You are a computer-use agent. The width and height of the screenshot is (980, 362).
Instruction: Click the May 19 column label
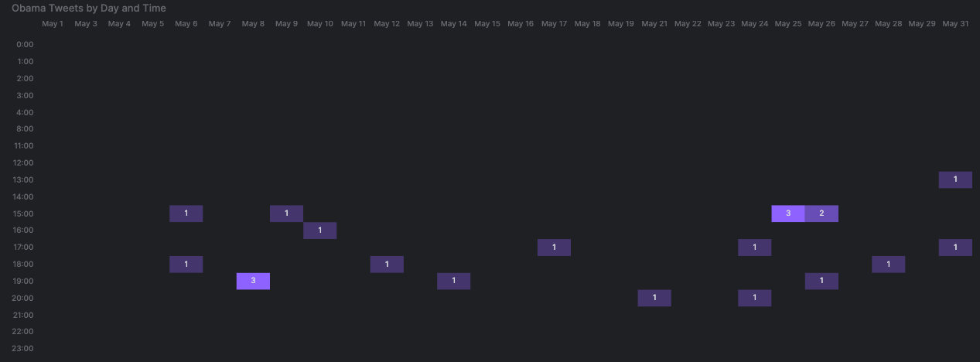(621, 24)
